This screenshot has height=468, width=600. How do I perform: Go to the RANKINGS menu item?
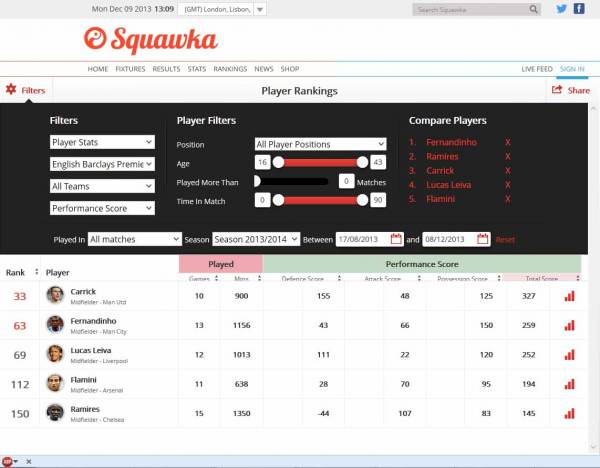coord(230,69)
